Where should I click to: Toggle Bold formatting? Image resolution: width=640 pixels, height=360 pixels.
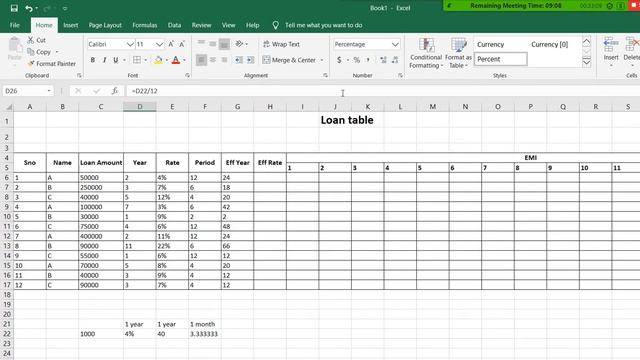pos(93,60)
